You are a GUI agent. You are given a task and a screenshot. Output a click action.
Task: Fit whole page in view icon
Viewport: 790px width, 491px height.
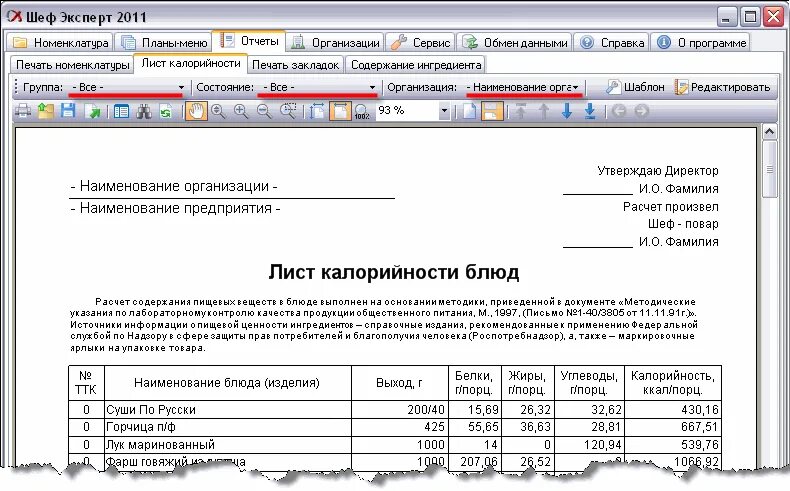[x=317, y=111]
